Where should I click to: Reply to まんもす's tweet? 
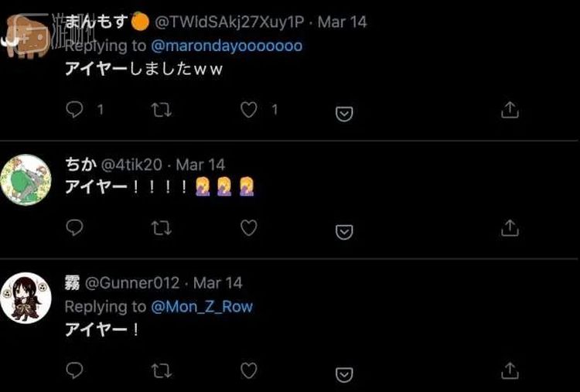point(75,111)
